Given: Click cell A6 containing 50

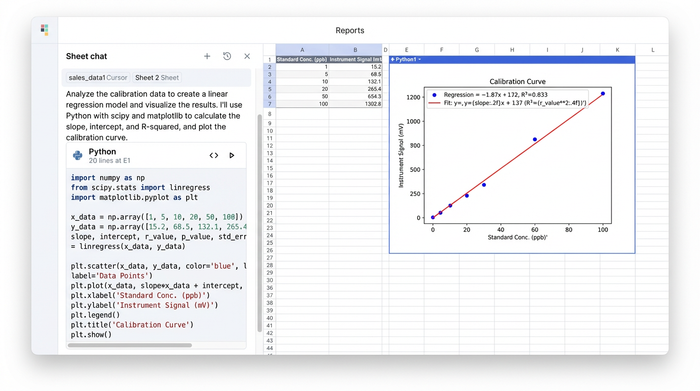Looking at the screenshot, I should point(302,96).
